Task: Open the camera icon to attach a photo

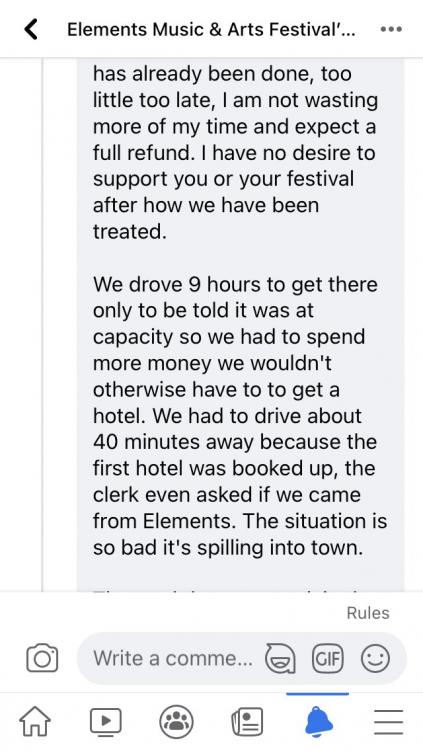Action: pos(42,659)
